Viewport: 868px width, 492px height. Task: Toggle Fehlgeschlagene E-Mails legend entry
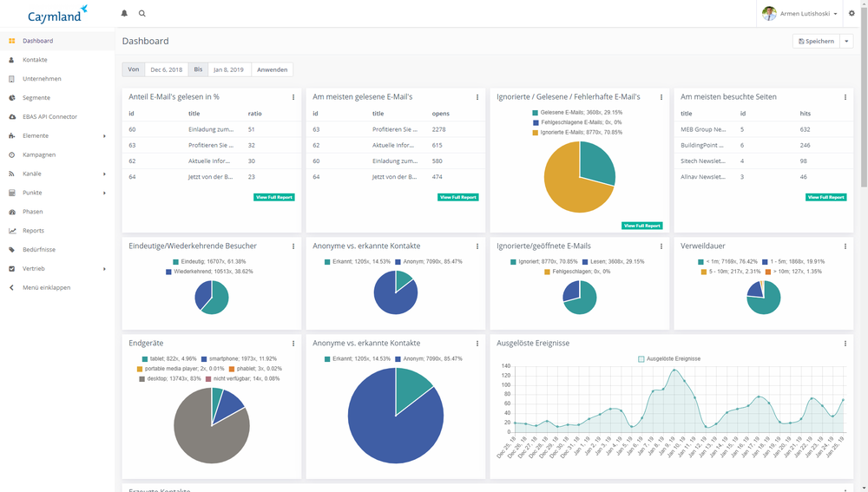(x=577, y=122)
